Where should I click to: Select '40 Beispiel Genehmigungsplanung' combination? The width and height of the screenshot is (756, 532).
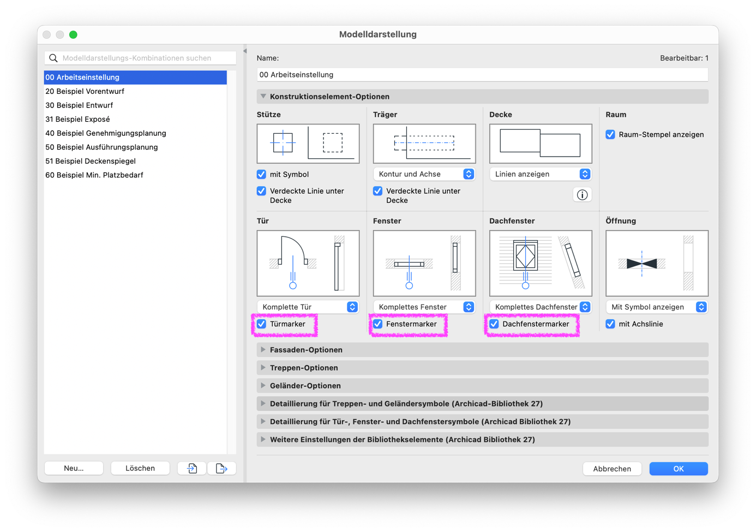point(135,134)
